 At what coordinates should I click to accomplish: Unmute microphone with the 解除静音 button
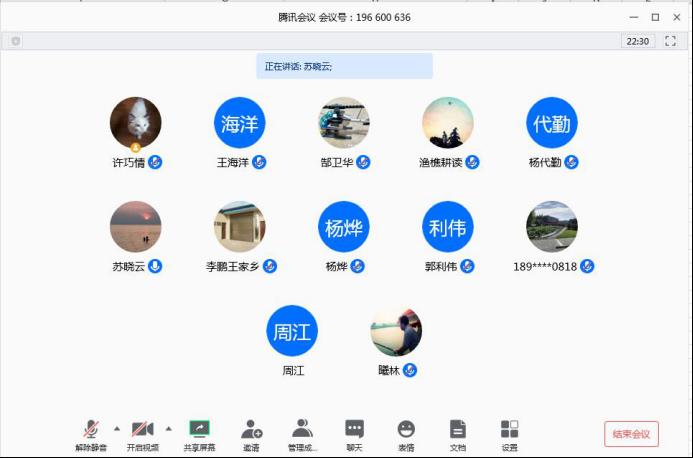pyautogui.click(x=91, y=430)
